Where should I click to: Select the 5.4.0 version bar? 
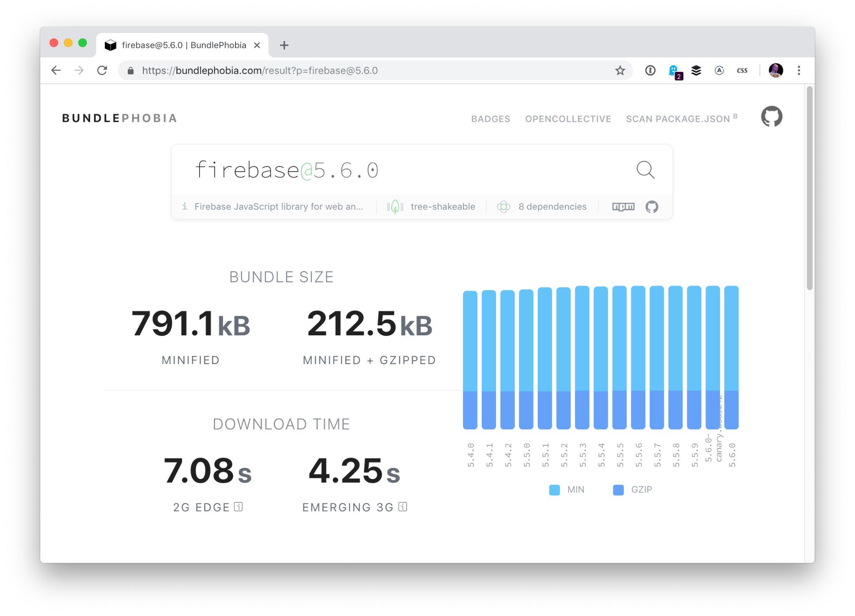470,359
